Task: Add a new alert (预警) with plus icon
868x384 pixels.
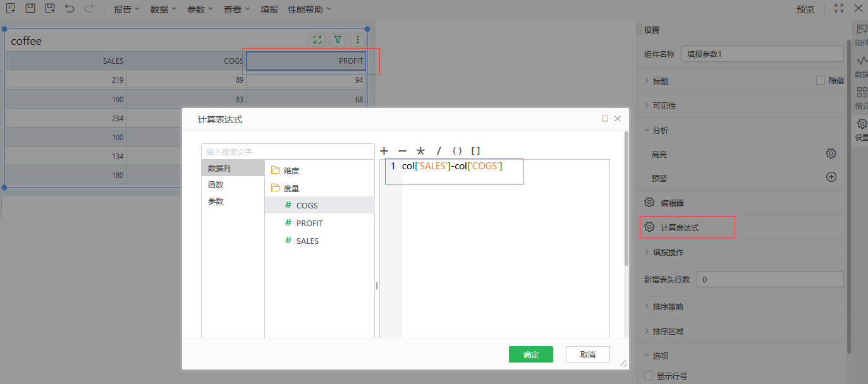Action: [x=831, y=177]
